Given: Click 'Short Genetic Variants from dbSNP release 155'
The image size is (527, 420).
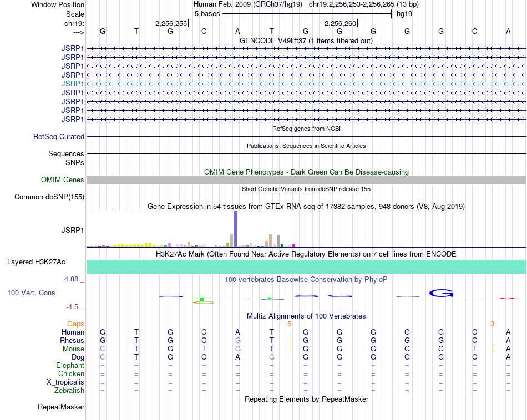Looking at the screenshot, I should (306, 189).
